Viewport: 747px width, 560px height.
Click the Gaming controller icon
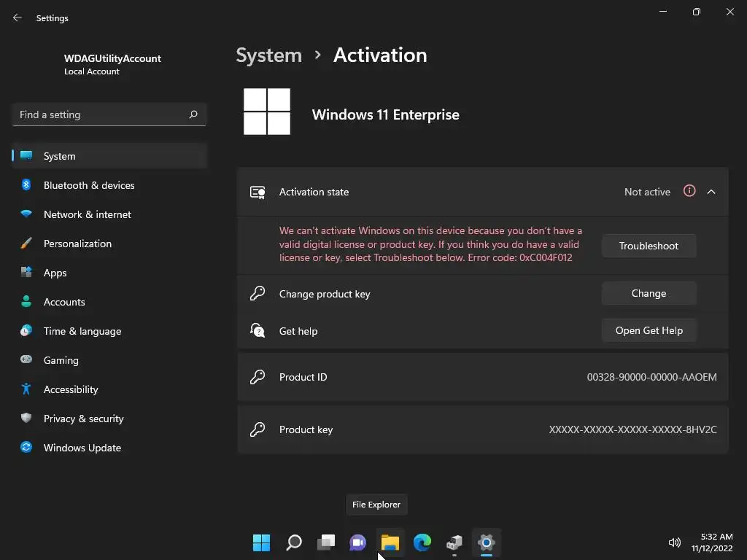(26, 359)
